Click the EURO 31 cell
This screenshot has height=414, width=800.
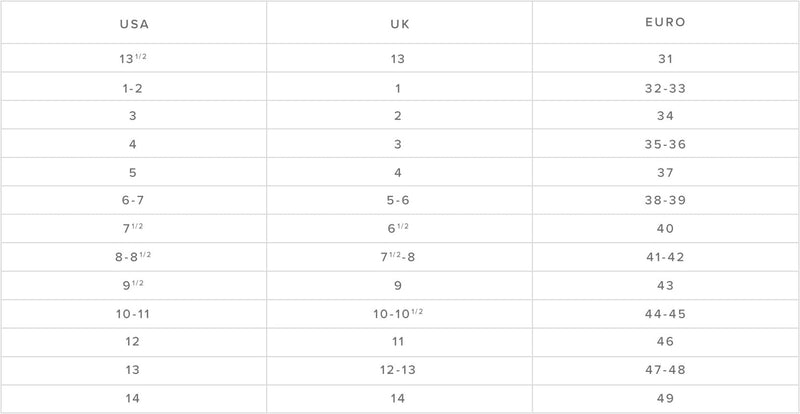(665, 59)
